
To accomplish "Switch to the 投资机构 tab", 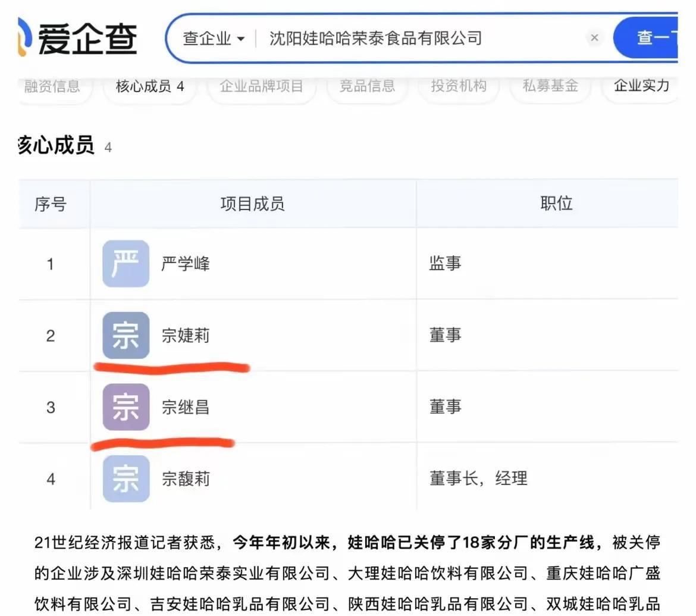I will [x=459, y=86].
